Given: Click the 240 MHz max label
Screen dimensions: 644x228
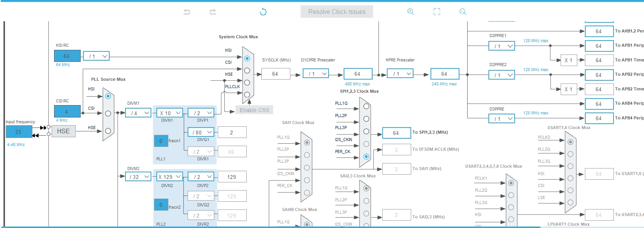Looking at the screenshot, I should coord(444,84).
